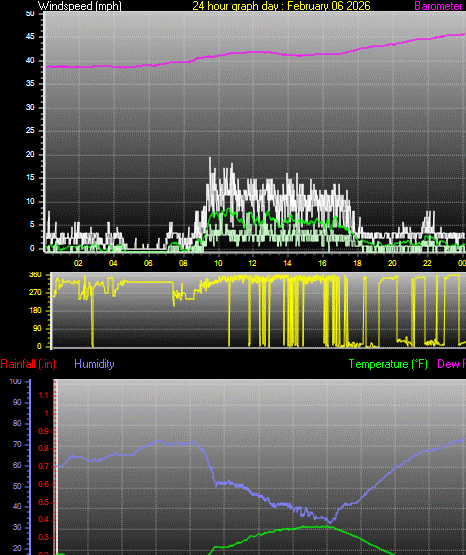Click the '25' windspeed axis value
466x555 pixels.
(30, 131)
